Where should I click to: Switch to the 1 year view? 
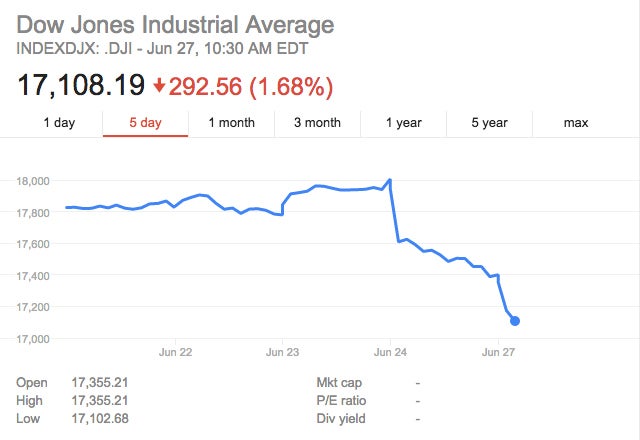click(403, 123)
